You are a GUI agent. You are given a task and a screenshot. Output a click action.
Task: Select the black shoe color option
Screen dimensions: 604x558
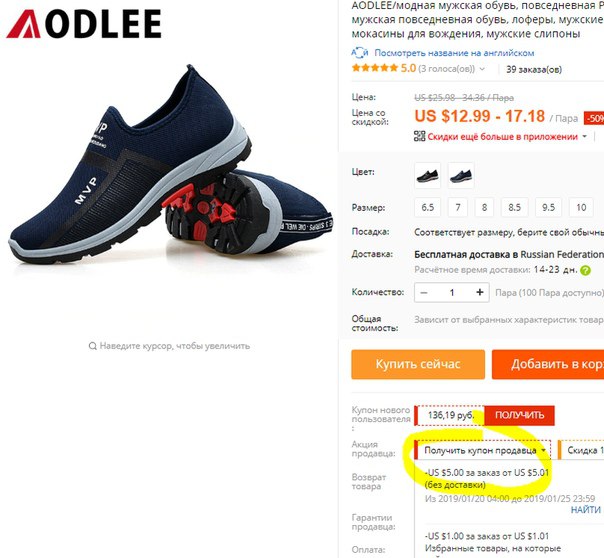point(428,176)
